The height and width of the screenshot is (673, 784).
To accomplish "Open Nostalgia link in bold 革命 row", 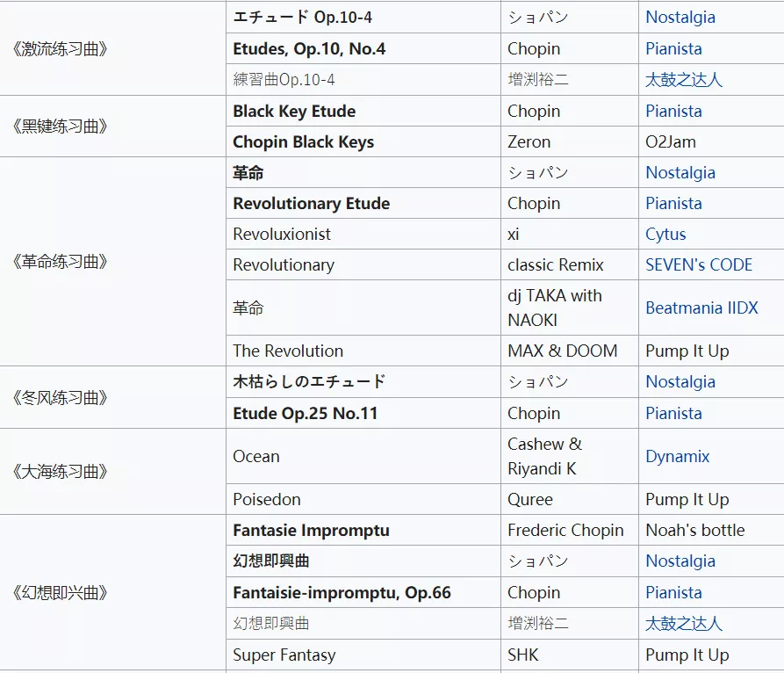I will [x=680, y=172].
